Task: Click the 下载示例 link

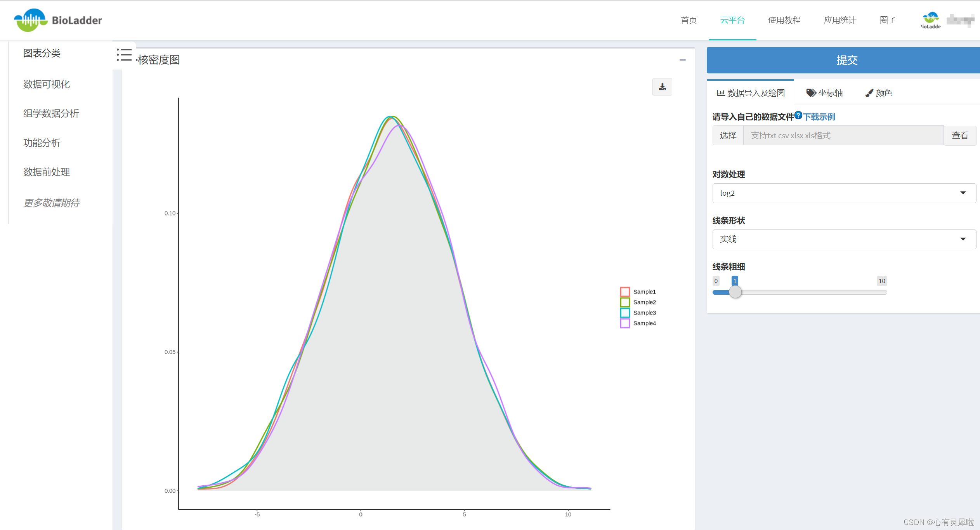Action: (819, 117)
